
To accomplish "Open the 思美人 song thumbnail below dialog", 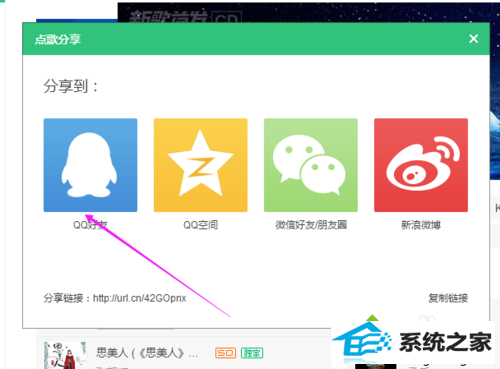I will coord(65,355).
